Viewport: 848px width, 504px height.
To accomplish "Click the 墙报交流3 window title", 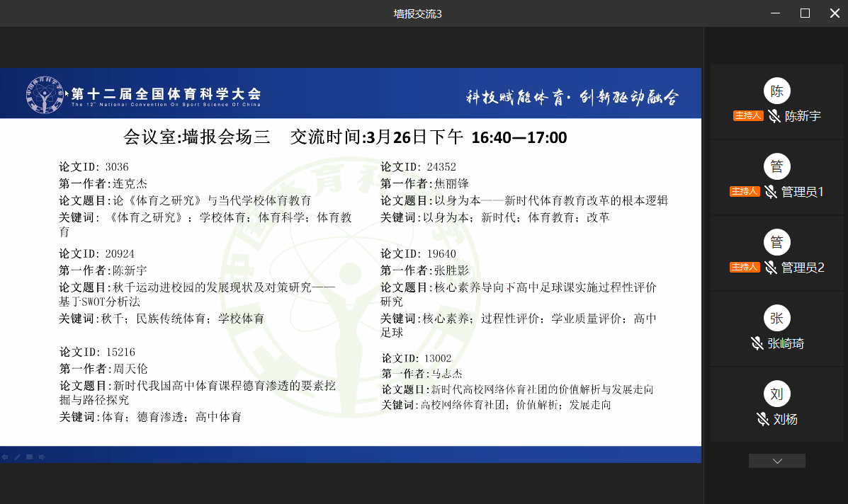I will [x=418, y=13].
